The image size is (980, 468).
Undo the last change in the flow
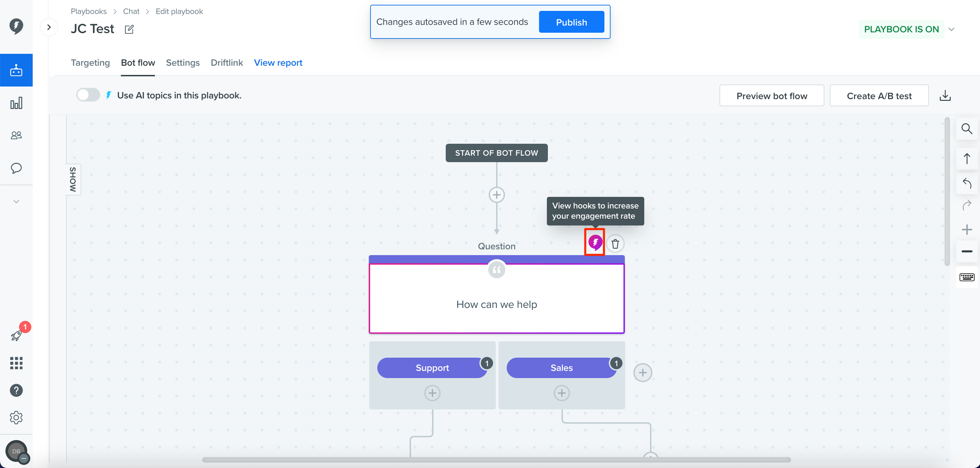pos(967,183)
